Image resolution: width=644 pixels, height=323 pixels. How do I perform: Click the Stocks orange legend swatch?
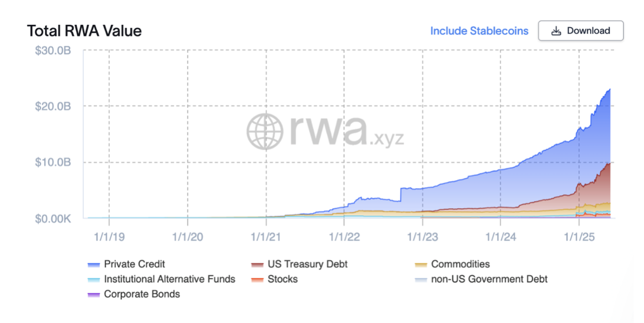tap(257, 280)
